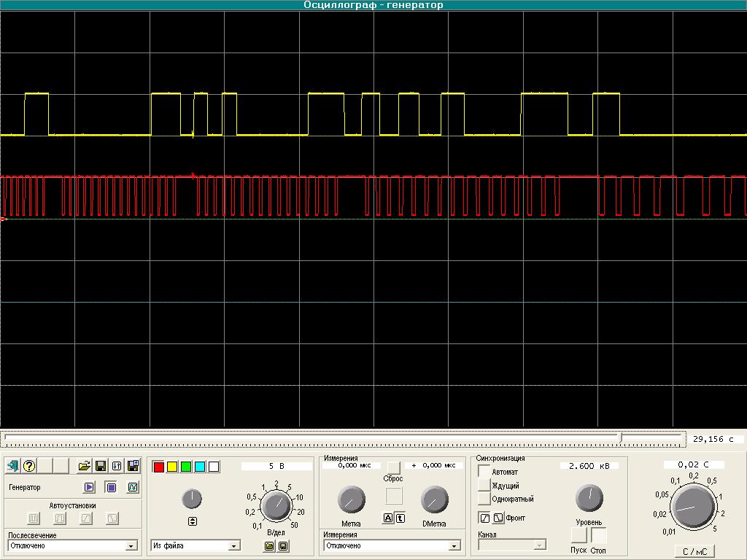
Task: Click the t measurement mode icon
Action: point(400,518)
